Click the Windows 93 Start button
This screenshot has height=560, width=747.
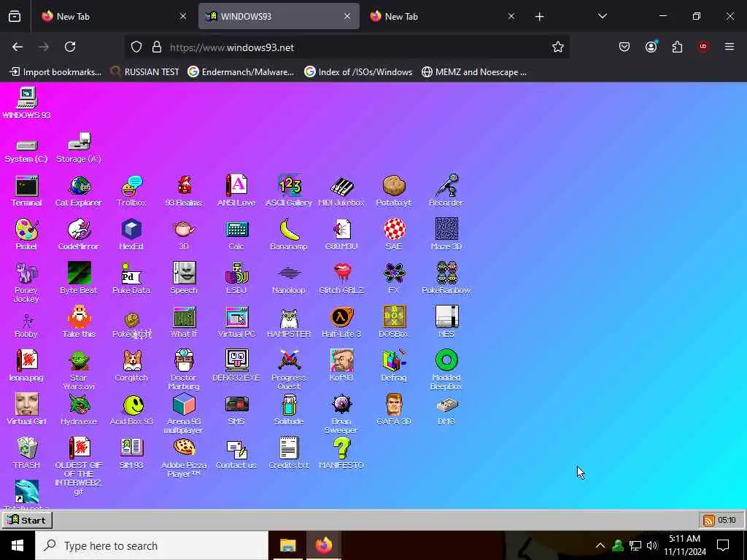[x=27, y=520]
